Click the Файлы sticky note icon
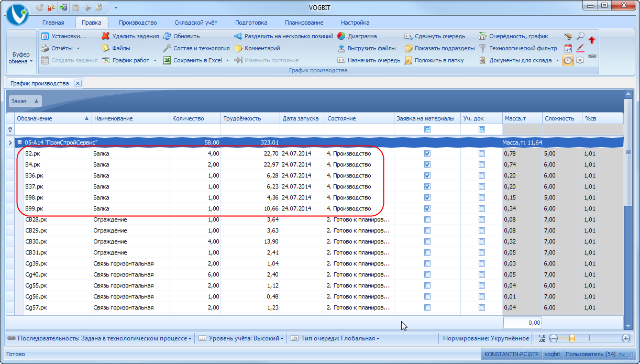 [x=106, y=48]
